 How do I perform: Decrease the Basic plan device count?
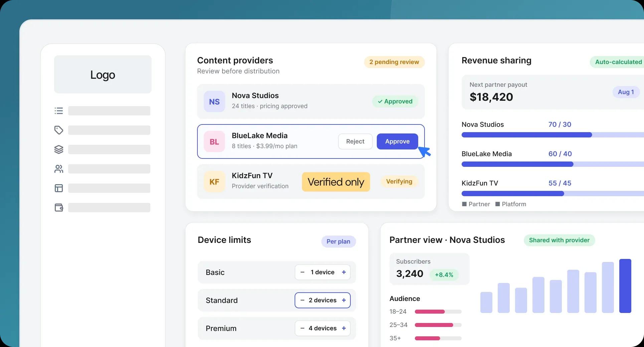tap(302, 272)
